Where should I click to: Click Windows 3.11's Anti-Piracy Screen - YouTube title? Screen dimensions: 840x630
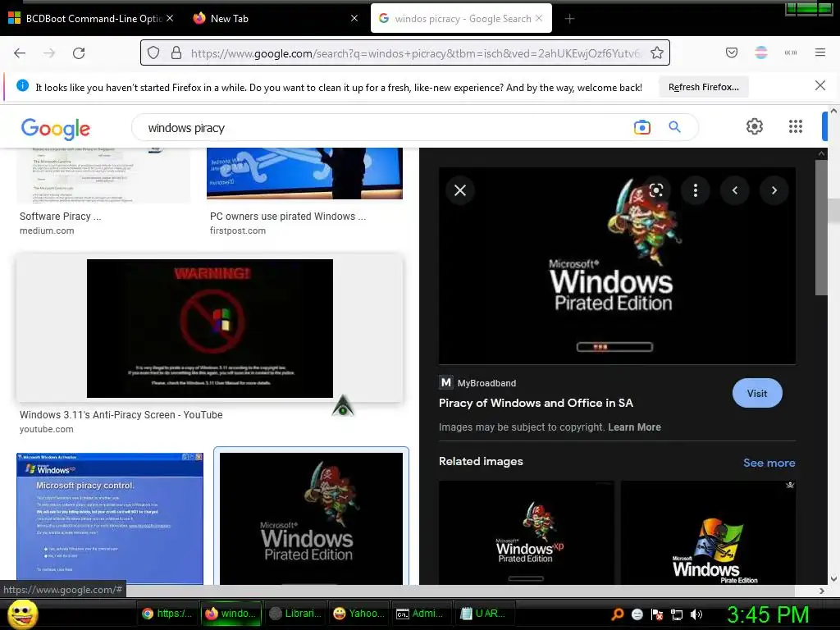click(121, 414)
